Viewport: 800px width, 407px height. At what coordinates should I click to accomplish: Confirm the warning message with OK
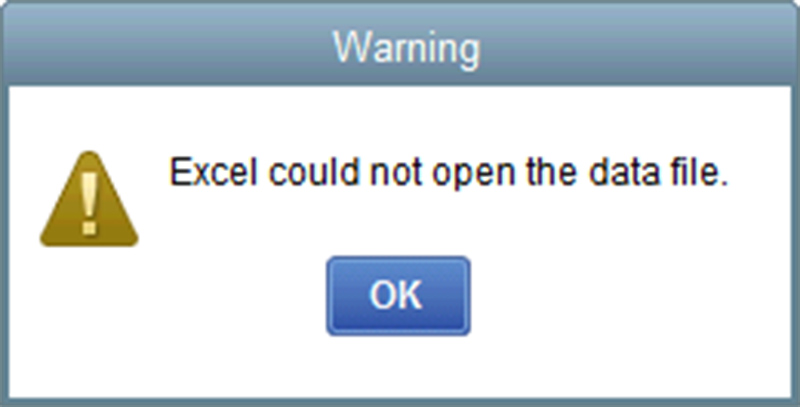pos(398,296)
